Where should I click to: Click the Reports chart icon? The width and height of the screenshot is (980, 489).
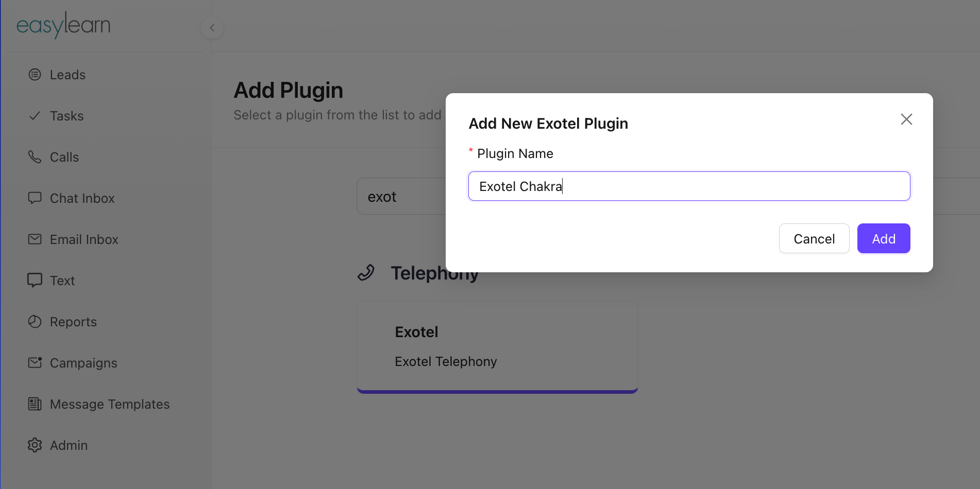click(x=35, y=322)
